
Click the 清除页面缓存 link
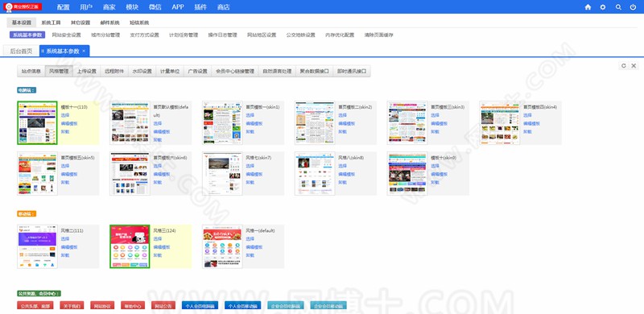[x=378, y=35]
